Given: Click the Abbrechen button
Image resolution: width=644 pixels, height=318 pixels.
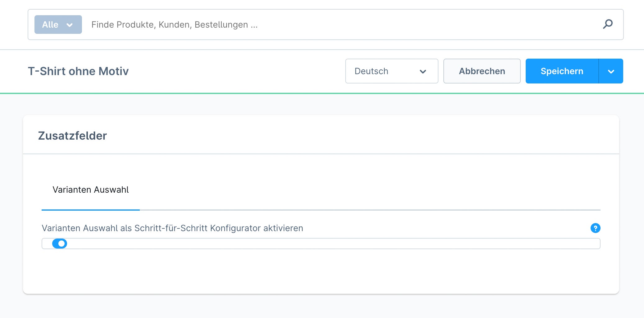Looking at the screenshot, I should (x=482, y=71).
